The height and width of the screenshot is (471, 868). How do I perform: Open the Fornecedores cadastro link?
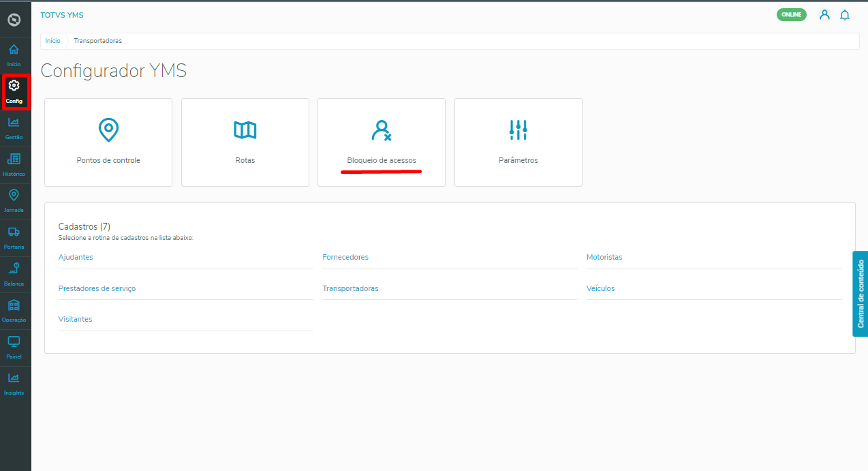pos(345,257)
